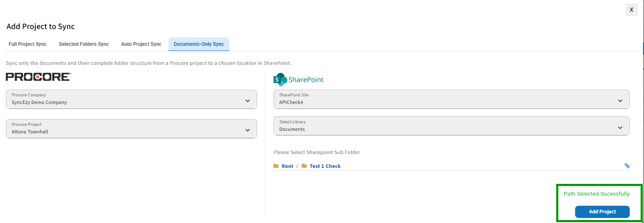Click the link icon beside the folder path
Screen dimensions: 644x223
[x=627, y=166]
